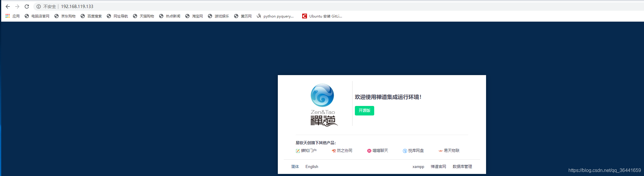Screen dimensions: 644x176
Task: Click the green 开源版 button
Action: (364, 110)
